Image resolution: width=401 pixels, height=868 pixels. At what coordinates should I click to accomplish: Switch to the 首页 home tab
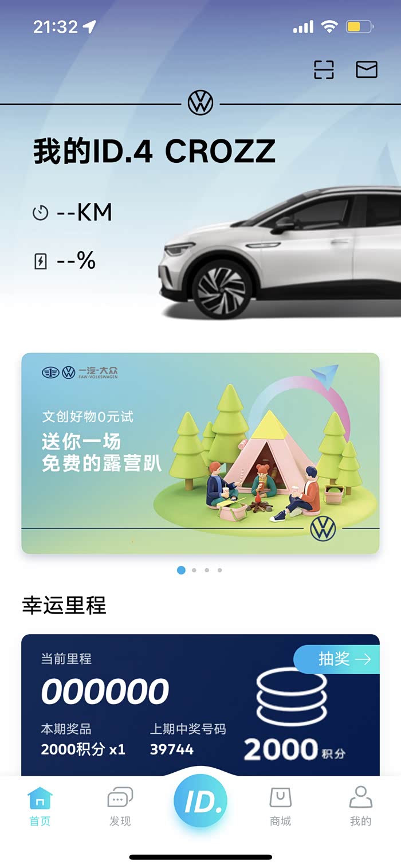click(x=40, y=806)
